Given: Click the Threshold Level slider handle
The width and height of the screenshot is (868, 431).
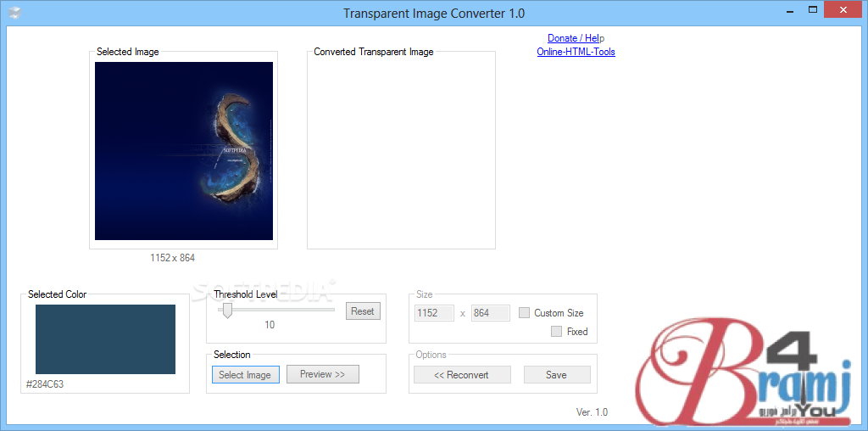Looking at the screenshot, I should tap(227, 311).
